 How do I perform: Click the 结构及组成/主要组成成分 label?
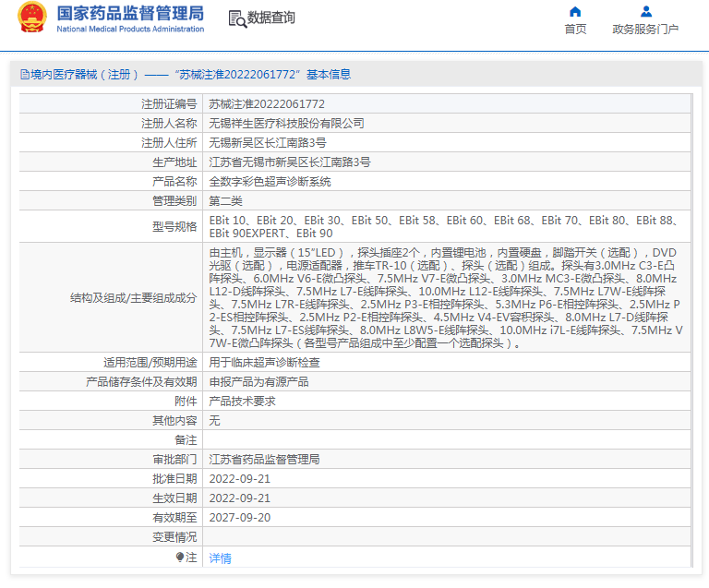point(133,298)
